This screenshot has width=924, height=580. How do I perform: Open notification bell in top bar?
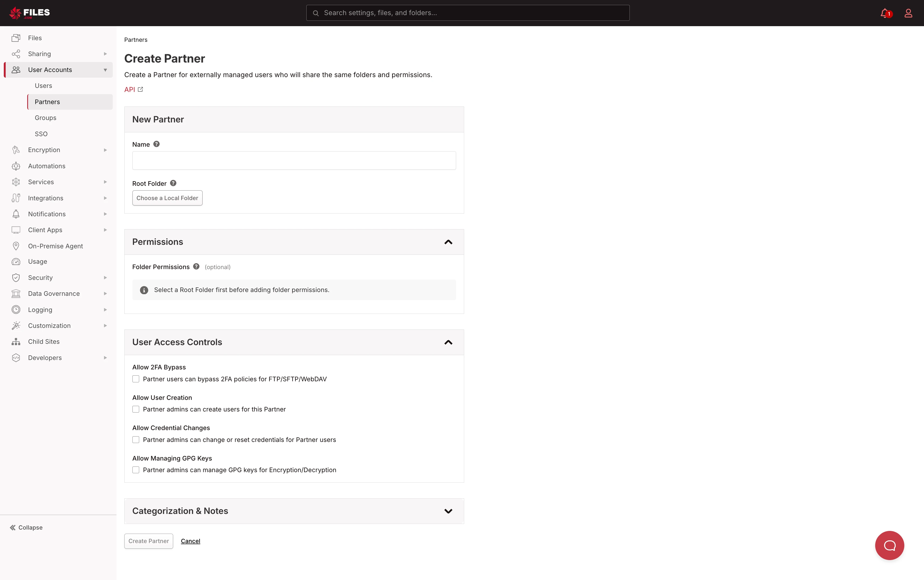(886, 13)
